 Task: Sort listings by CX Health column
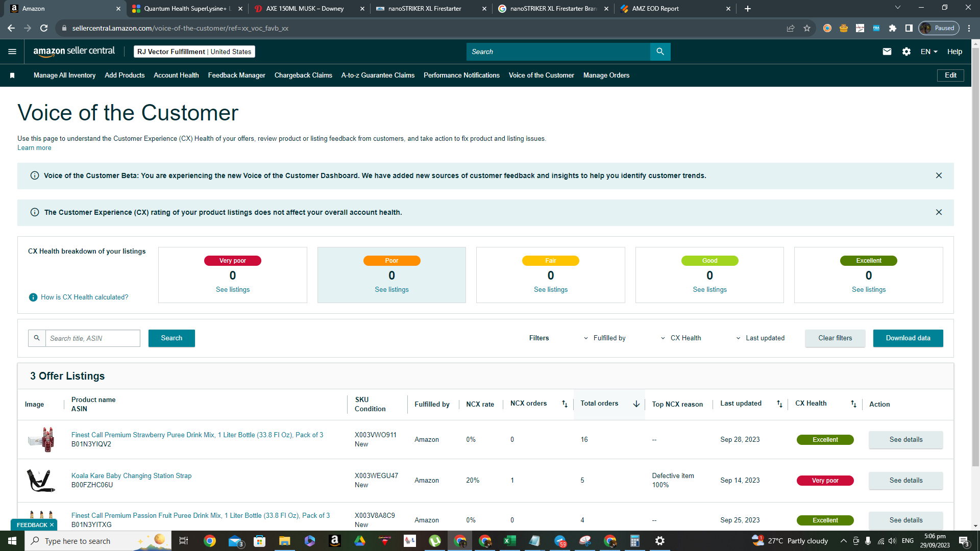pos(853,404)
